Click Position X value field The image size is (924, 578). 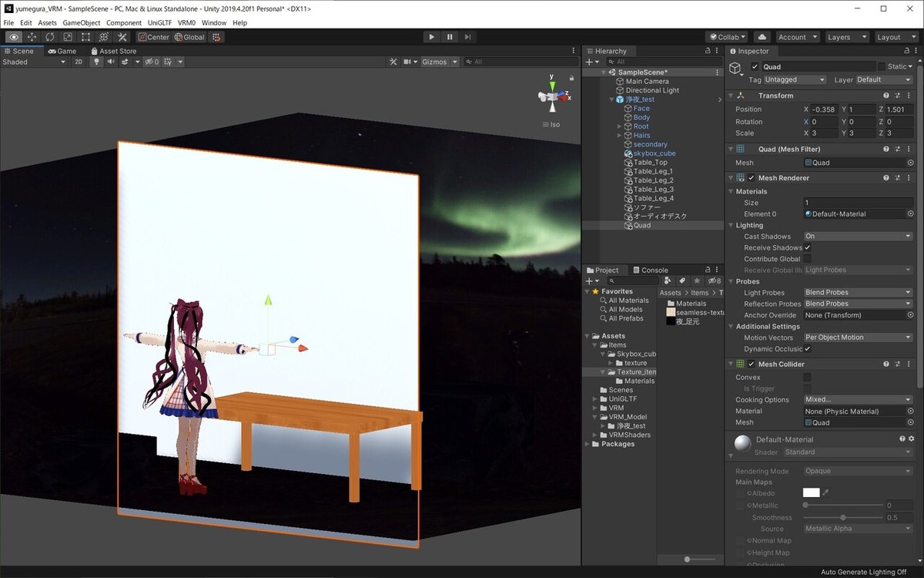(825, 109)
